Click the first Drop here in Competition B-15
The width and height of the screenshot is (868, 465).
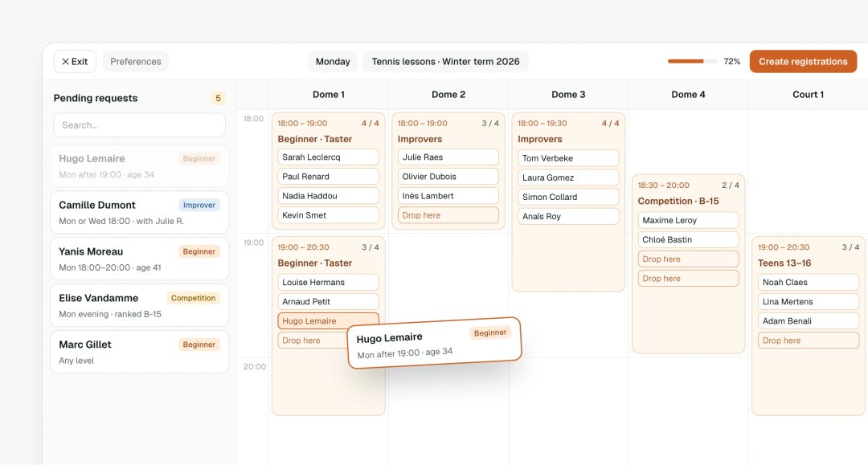688,259
